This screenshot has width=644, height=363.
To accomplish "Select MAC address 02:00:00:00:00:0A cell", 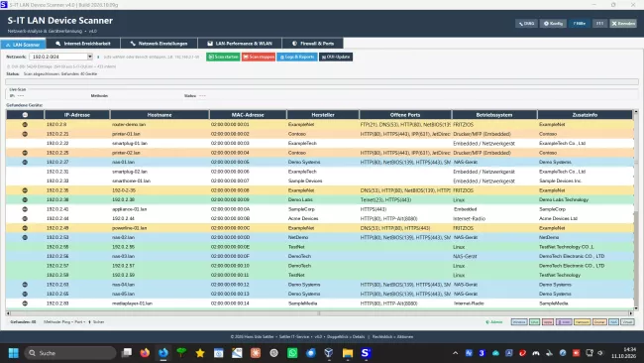I will coord(248,209).
